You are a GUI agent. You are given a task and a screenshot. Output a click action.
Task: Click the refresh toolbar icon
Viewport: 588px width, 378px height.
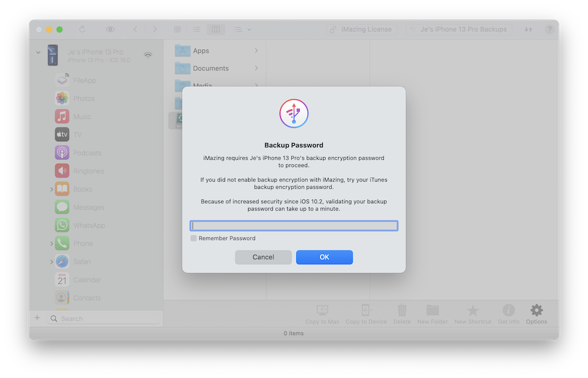[x=82, y=29]
